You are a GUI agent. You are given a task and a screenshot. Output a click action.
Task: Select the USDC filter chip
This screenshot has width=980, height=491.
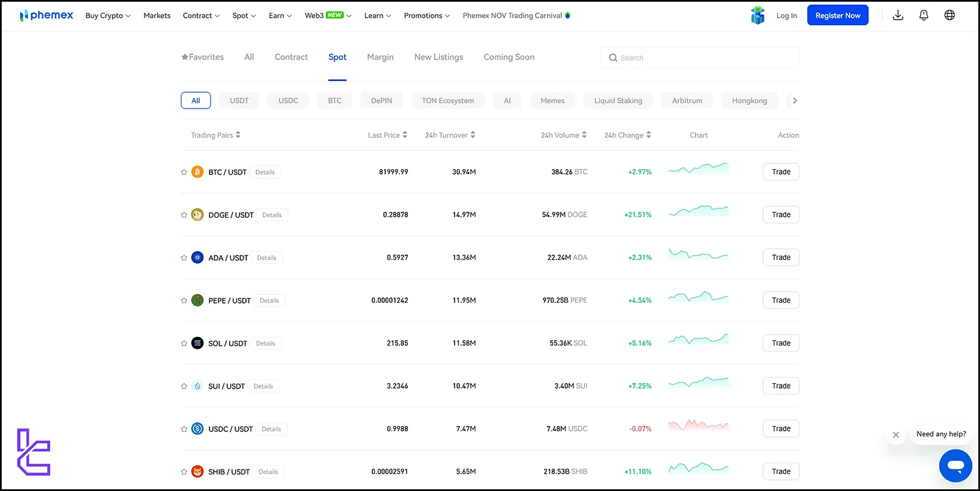click(x=288, y=101)
